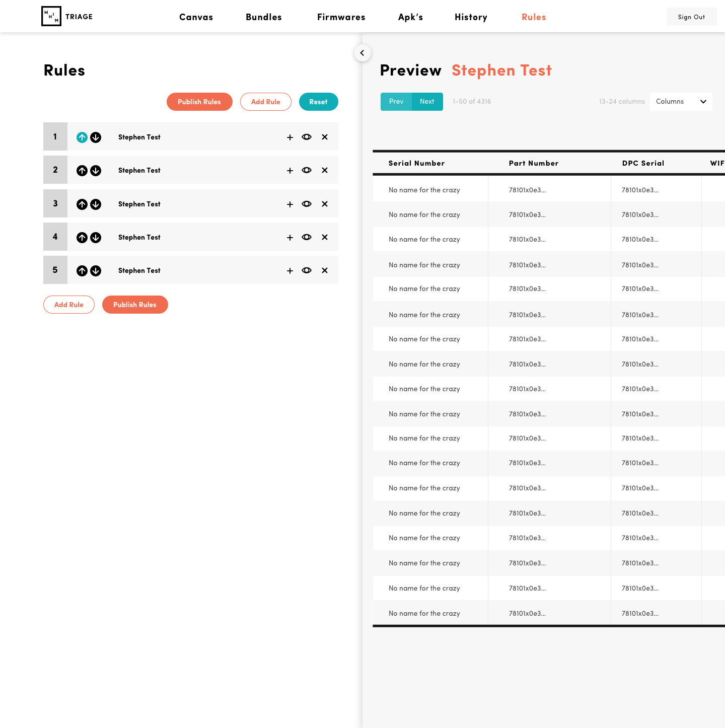The image size is (725, 728).
Task: Open the Columns dropdown
Action: click(x=681, y=102)
